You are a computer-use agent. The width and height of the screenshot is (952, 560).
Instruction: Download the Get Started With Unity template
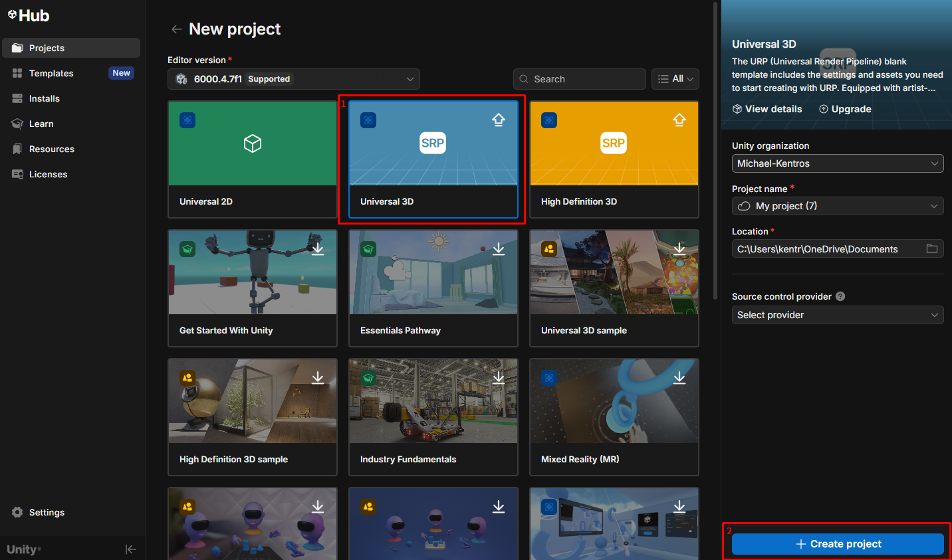tap(318, 248)
